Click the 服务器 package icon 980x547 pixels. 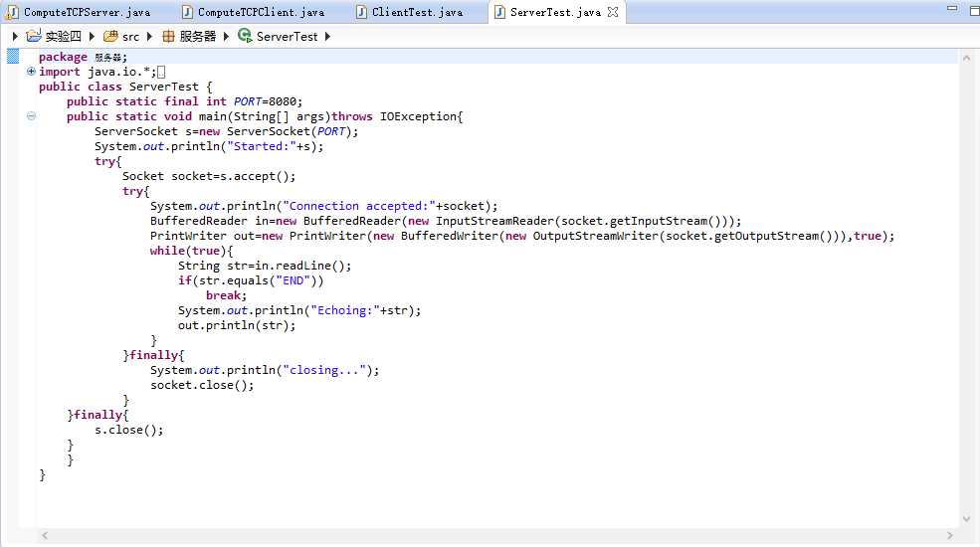168,36
